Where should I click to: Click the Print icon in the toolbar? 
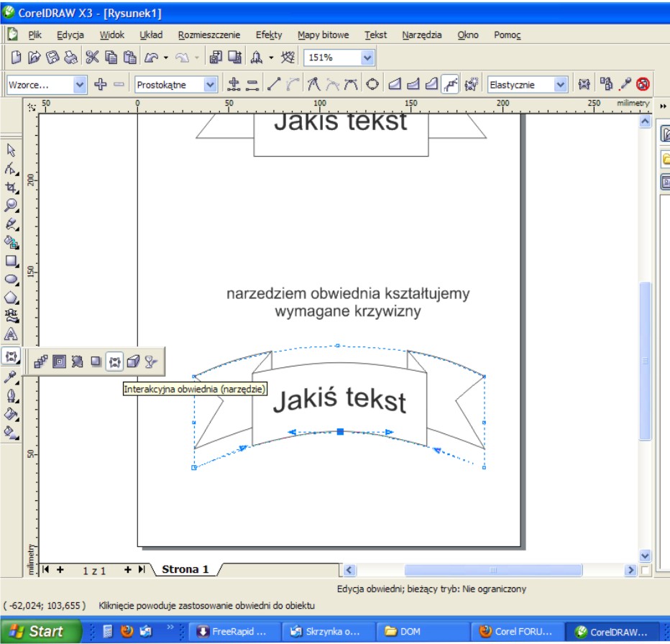70,57
